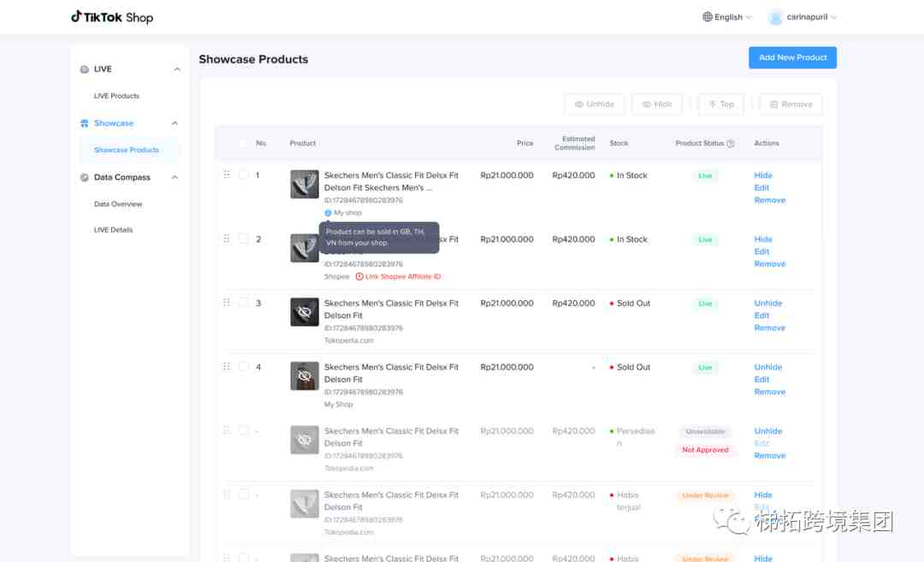Click the info icon beside My shop
Screen dimensions: 924x562
click(328, 213)
